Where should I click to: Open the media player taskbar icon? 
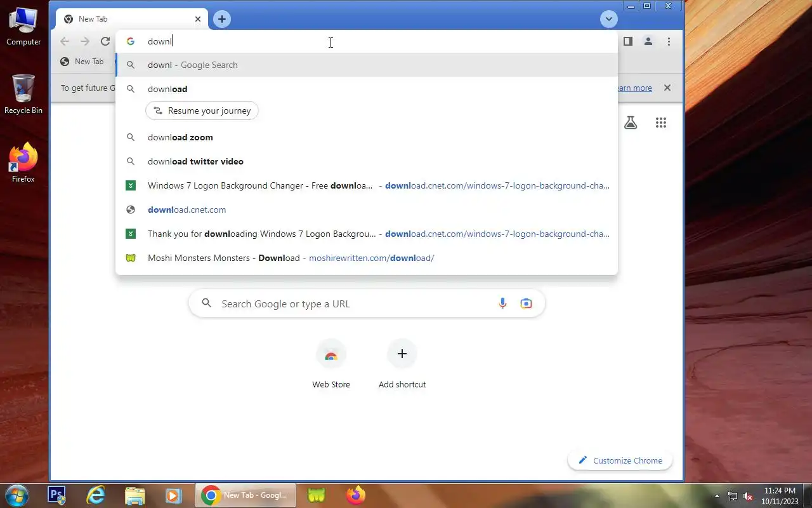click(173, 495)
